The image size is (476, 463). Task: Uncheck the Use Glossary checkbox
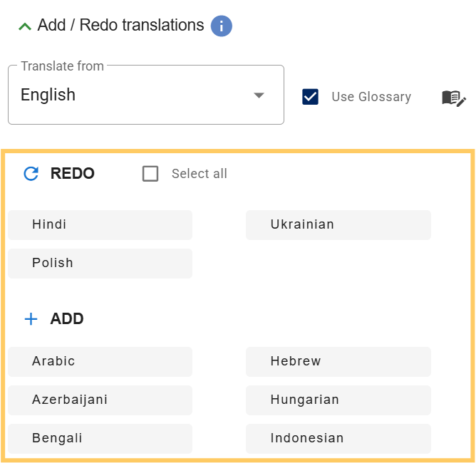[310, 97]
